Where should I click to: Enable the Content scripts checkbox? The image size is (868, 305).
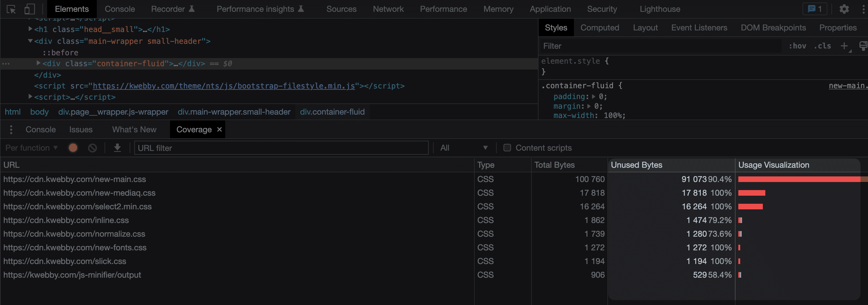click(x=507, y=148)
